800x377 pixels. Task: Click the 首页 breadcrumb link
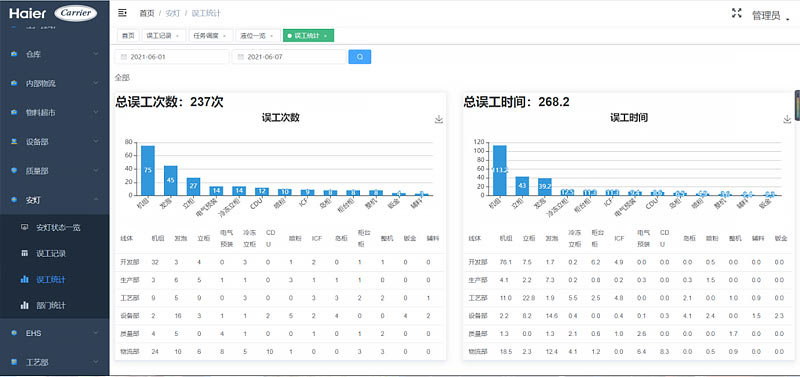(x=146, y=13)
